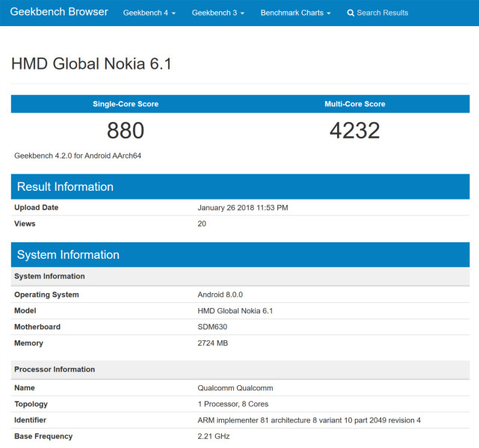The image size is (479, 448).
Task: Select the upload date January 26 2018 value
Action: click(x=243, y=207)
